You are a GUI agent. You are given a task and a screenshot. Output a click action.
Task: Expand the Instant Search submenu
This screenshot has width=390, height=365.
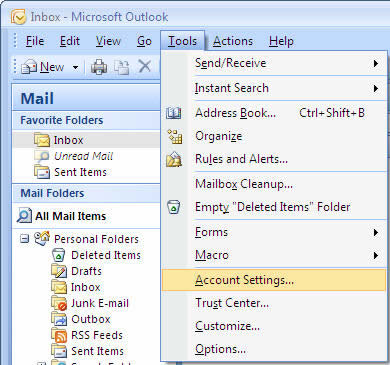click(274, 88)
